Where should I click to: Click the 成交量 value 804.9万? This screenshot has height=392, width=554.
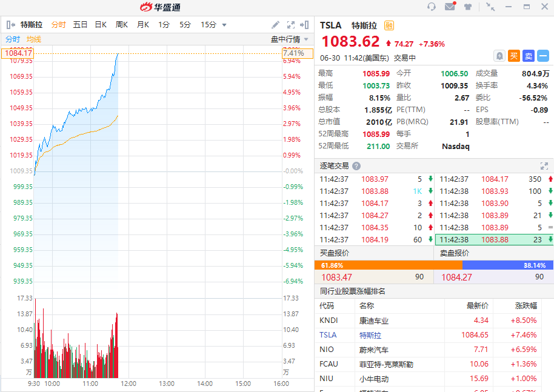click(x=535, y=73)
